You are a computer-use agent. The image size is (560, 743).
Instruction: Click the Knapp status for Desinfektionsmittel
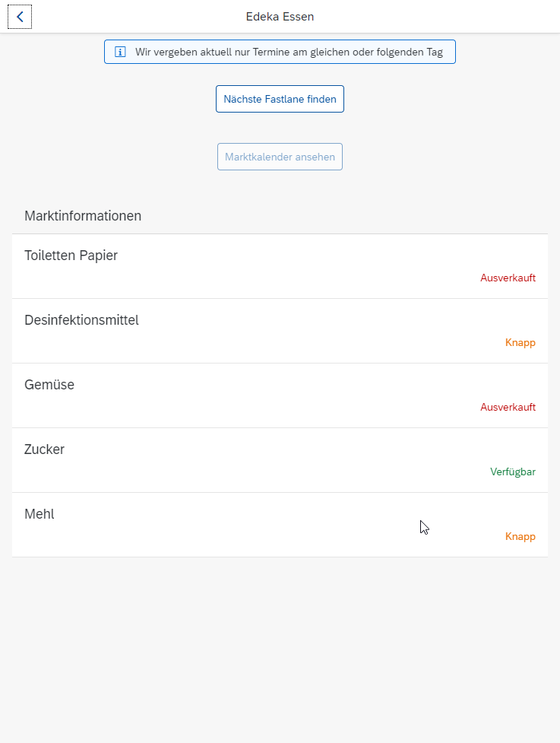[x=520, y=342]
